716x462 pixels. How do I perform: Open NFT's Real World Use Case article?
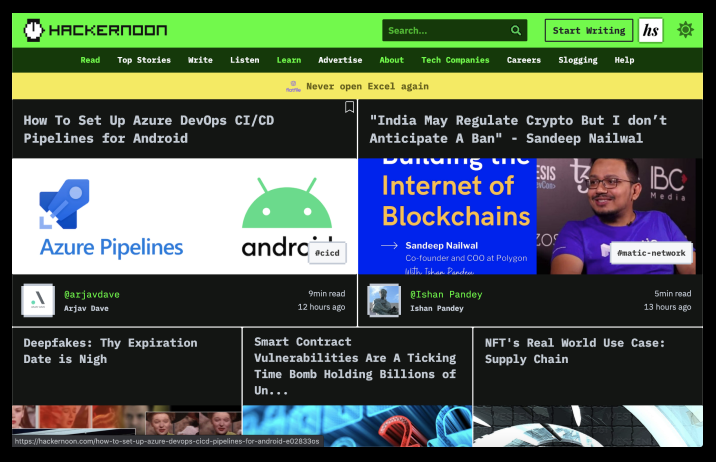[x=575, y=351]
